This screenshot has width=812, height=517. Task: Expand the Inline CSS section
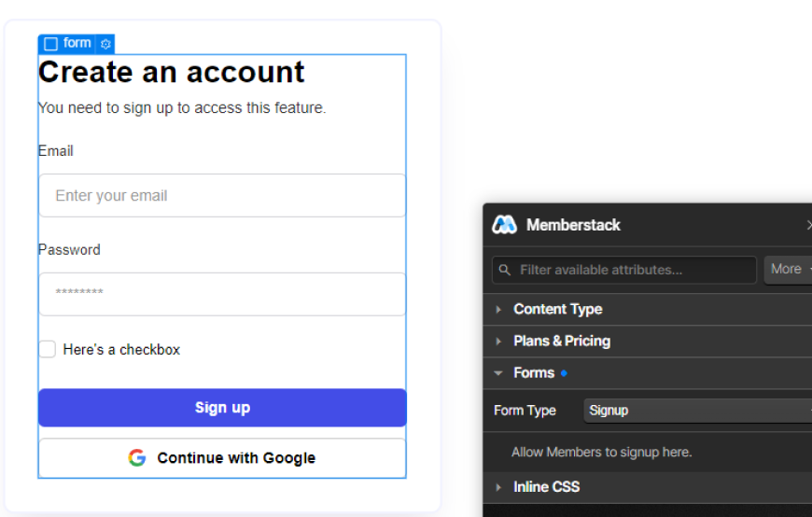648,487
